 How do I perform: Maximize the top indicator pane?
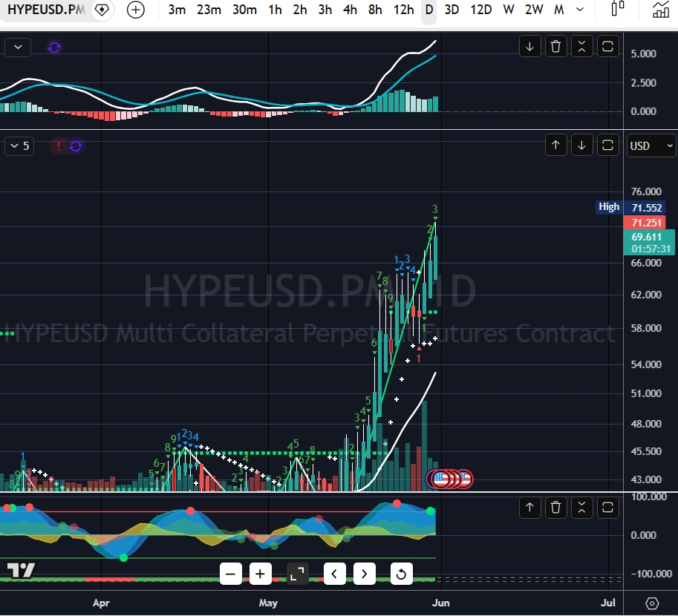point(607,46)
